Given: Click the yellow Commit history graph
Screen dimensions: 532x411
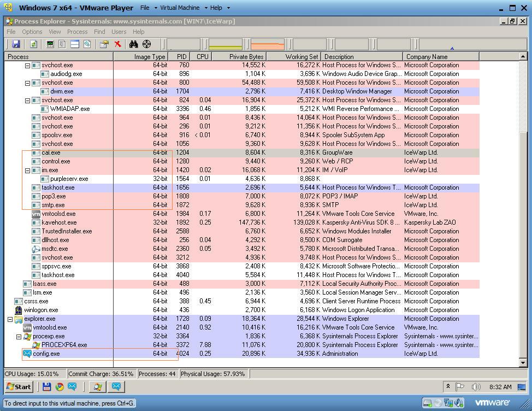Looking at the screenshot, I should tap(226, 44).
